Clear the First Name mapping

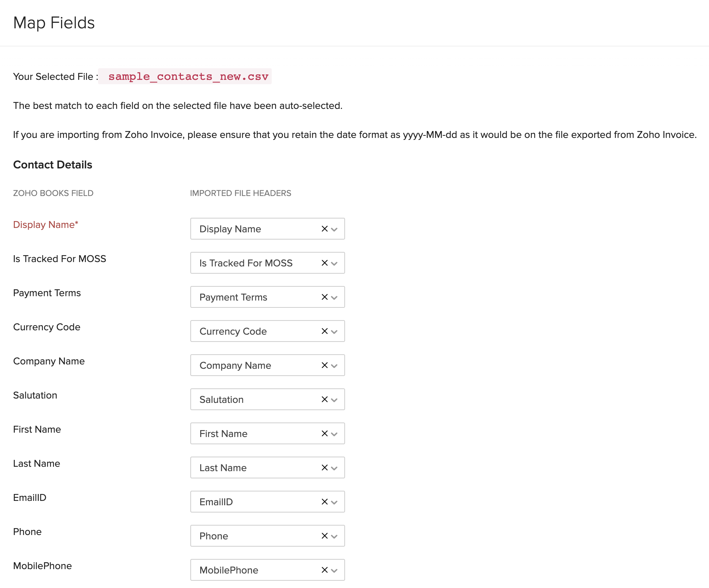324,433
